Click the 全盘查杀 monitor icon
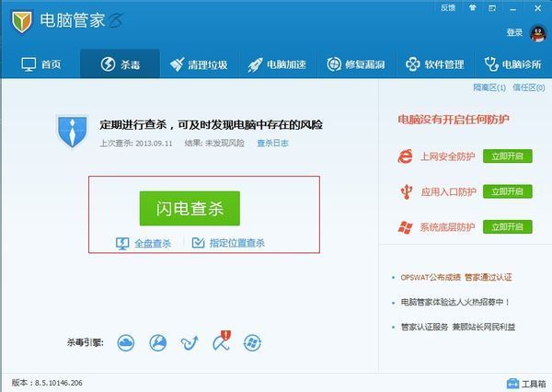 (x=122, y=243)
